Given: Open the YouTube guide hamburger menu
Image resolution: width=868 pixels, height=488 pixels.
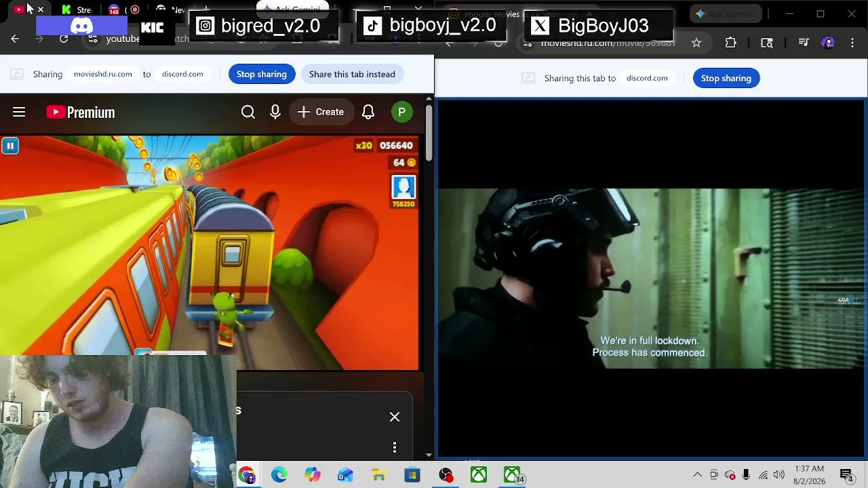Looking at the screenshot, I should [x=19, y=112].
